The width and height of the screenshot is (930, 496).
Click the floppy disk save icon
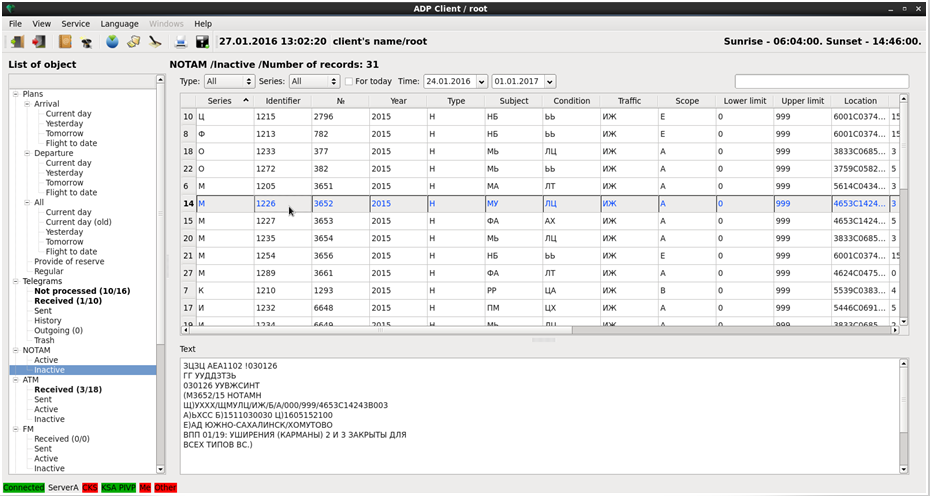(x=202, y=42)
